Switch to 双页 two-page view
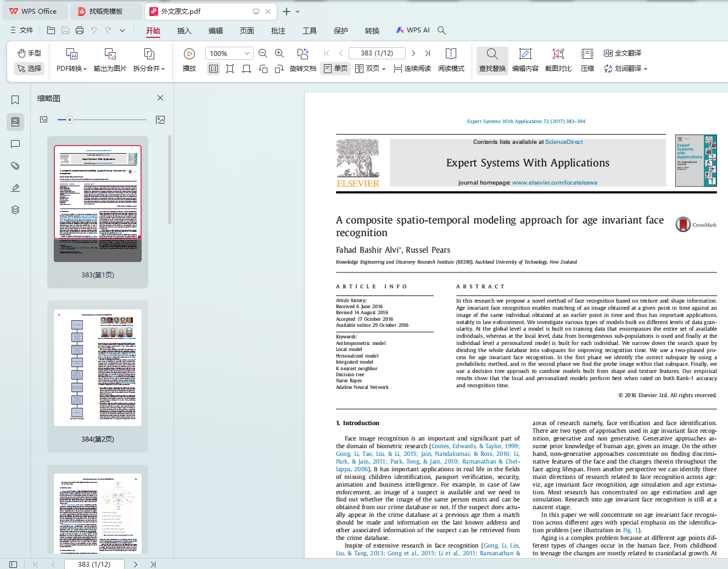The height and width of the screenshot is (569, 728). tap(367, 69)
